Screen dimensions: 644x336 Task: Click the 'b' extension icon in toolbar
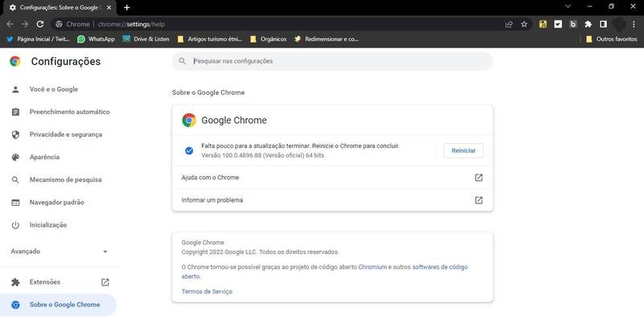573,24
